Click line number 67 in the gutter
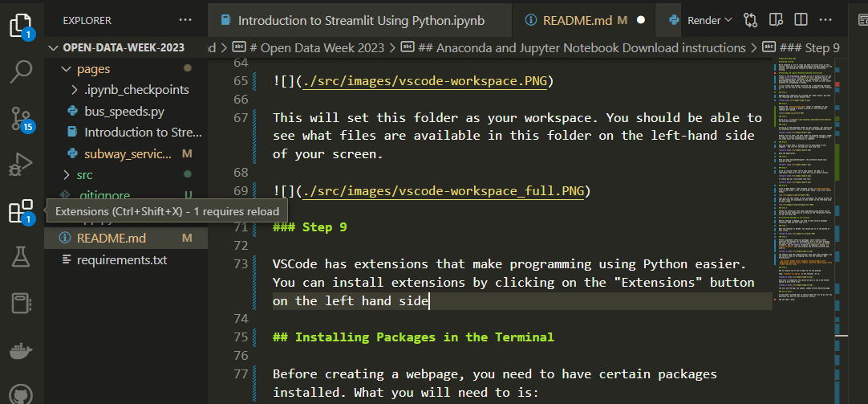This screenshot has width=868, height=404. [x=241, y=118]
